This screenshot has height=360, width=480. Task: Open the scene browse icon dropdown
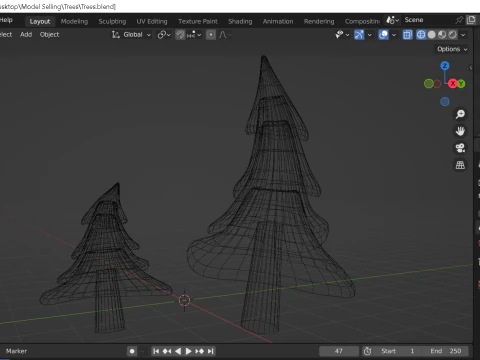click(392, 20)
